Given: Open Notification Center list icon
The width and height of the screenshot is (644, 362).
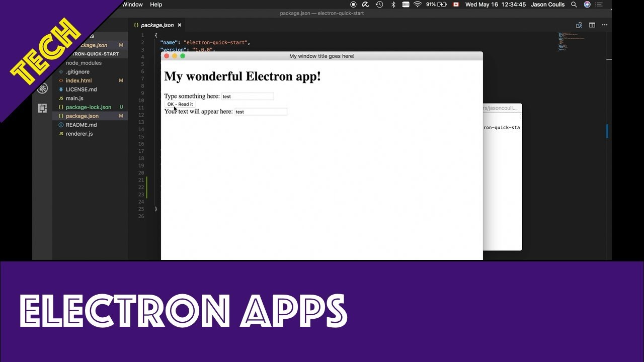Looking at the screenshot, I should [599, 5].
